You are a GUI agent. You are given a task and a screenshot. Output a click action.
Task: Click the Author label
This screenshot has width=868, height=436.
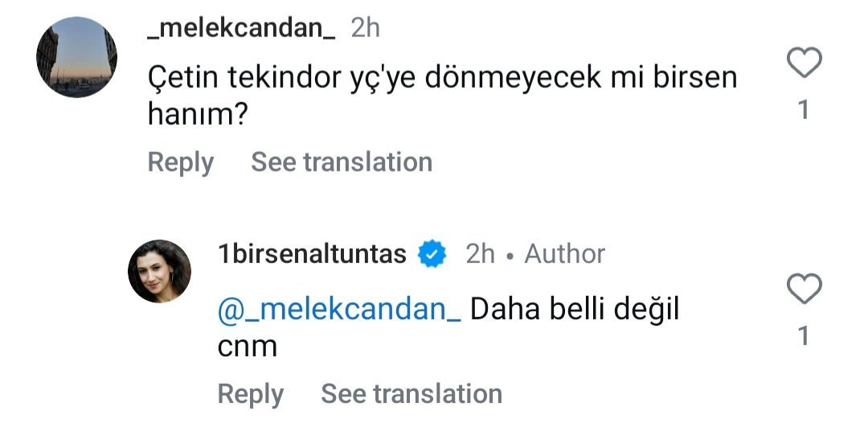click(x=564, y=254)
